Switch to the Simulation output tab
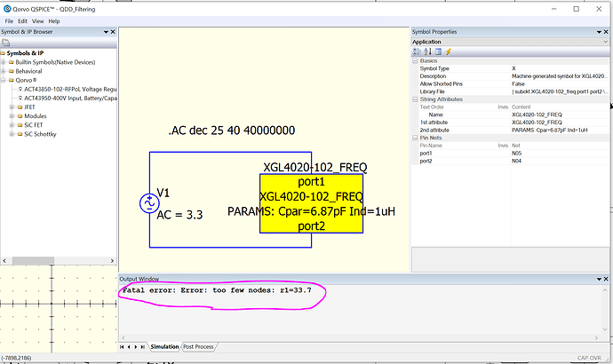Image resolution: width=613 pixels, height=364 pixels. tap(164, 346)
